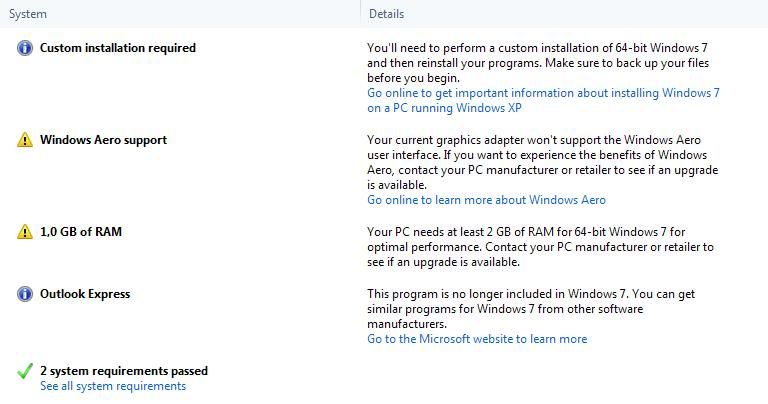
Task: Go to the Microsoft website to learn more
Action: [477, 339]
